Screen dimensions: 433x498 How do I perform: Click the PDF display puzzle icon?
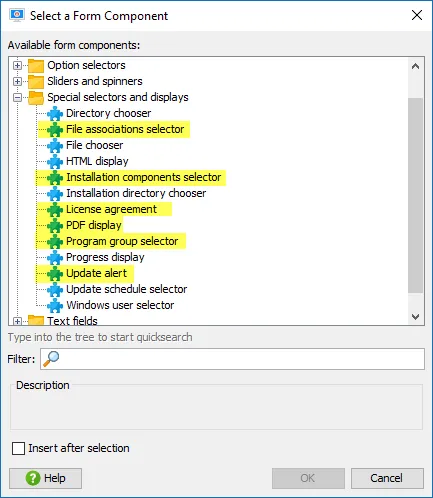point(55,225)
